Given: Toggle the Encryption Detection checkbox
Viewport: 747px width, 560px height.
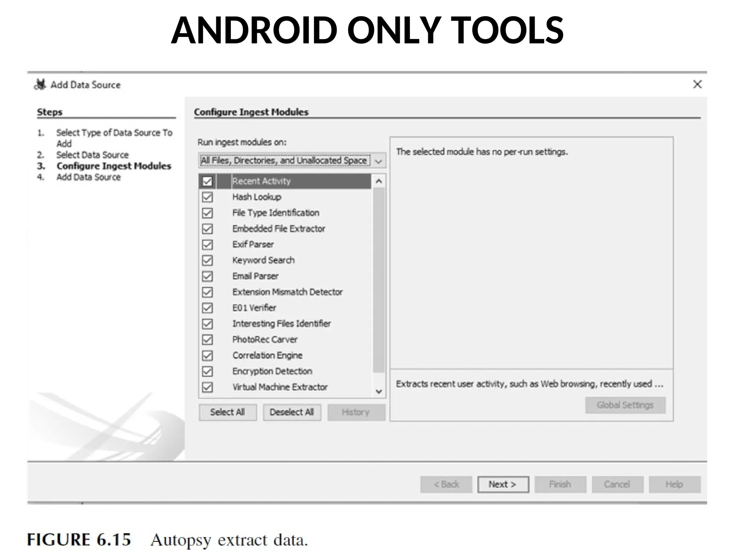Looking at the screenshot, I should pos(207,372).
